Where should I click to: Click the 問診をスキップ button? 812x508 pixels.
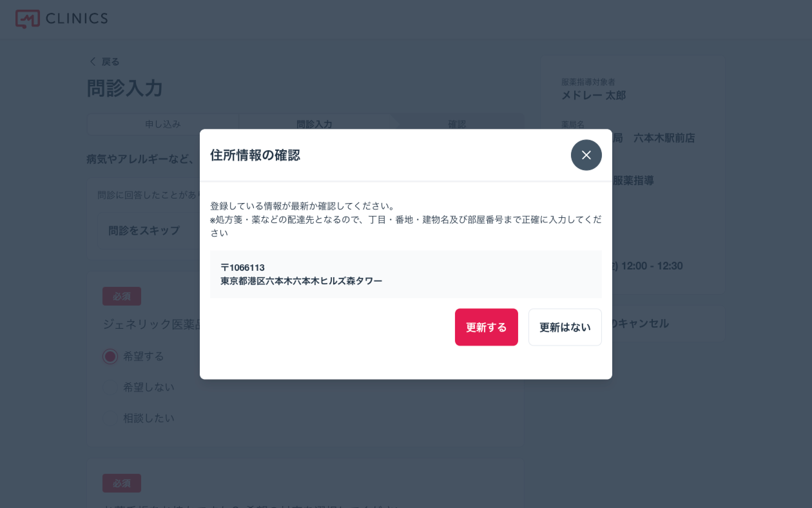coord(144,230)
